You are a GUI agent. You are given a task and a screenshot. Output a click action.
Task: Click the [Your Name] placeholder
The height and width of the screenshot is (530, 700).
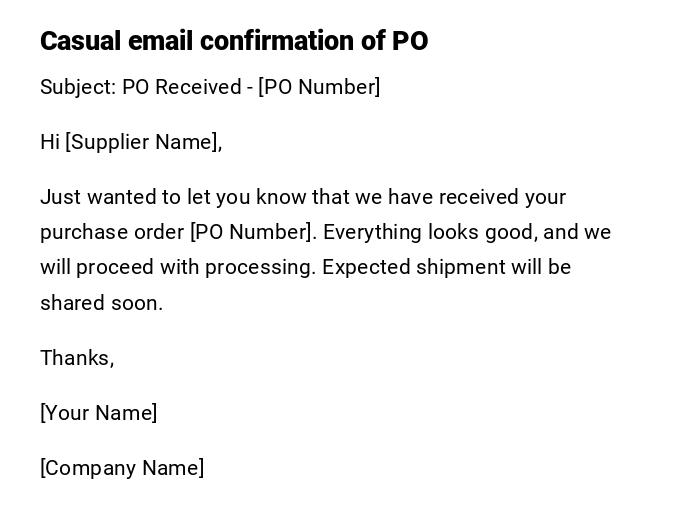click(x=98, y=413)
